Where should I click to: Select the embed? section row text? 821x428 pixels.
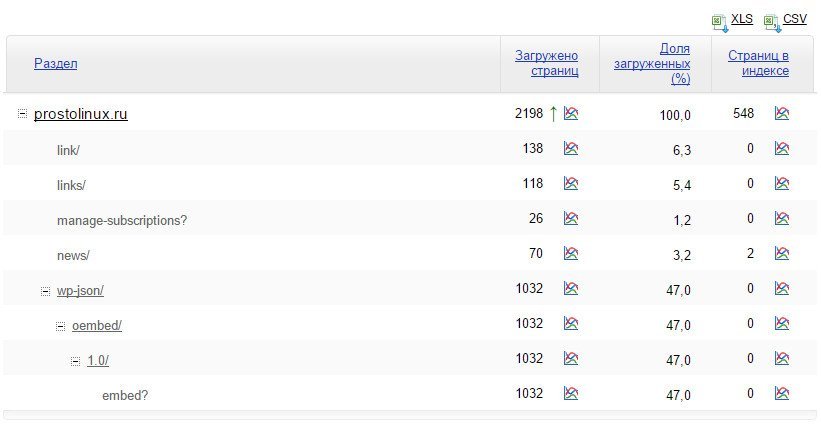point(125,396)
